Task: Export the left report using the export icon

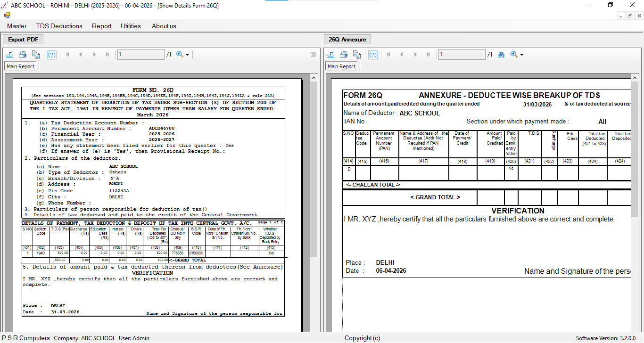Action: point(9,54)
